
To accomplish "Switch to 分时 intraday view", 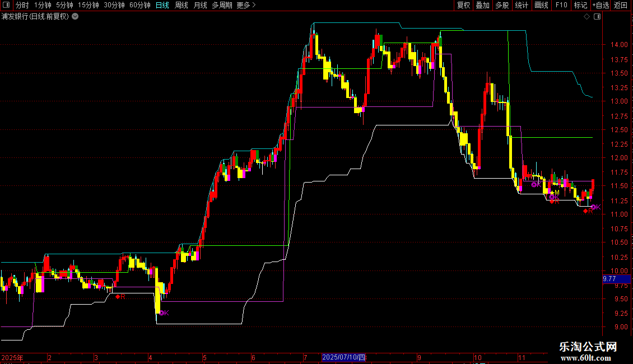I will coord(22,5).
